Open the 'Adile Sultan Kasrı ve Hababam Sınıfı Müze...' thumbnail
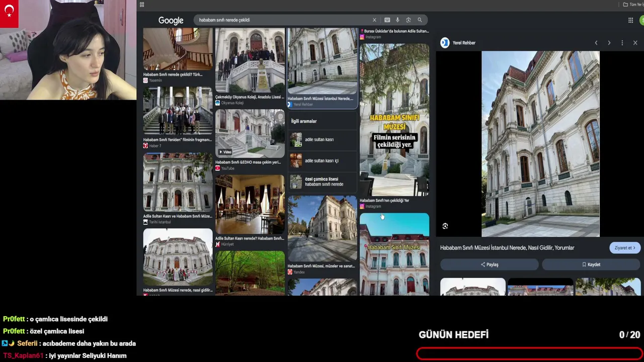Viewport: 644px width, 362px height. [178, 182]
